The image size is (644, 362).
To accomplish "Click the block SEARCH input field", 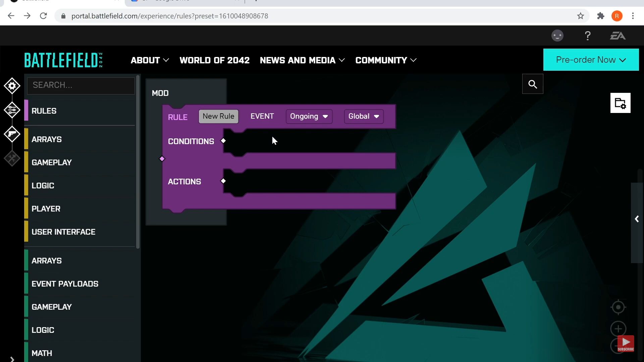I will coord(81,85).
